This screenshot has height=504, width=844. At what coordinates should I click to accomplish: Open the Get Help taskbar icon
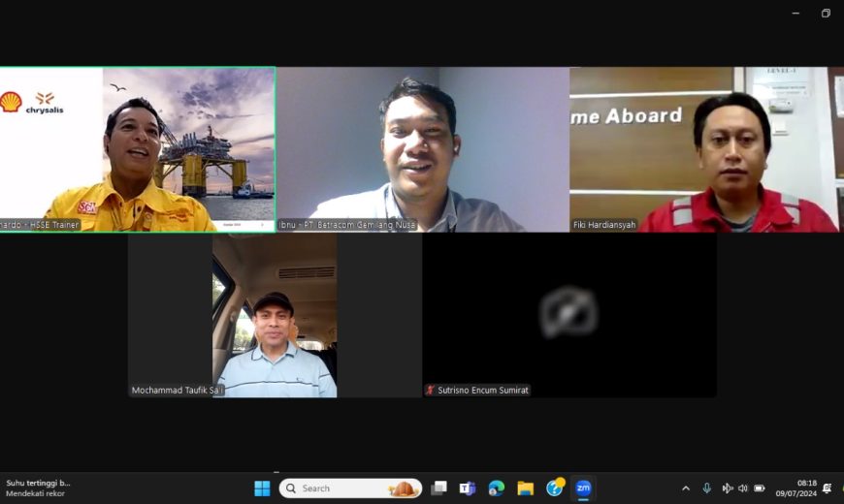coord(554,488)
